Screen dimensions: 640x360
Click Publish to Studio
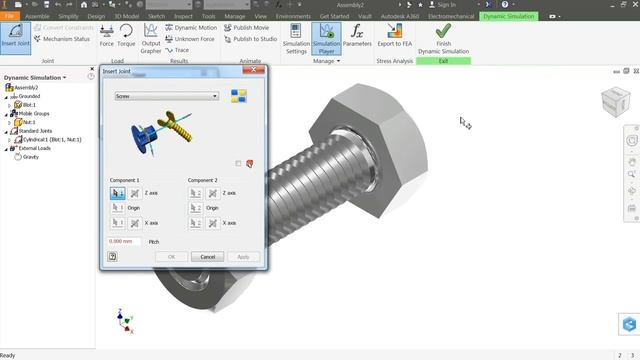coord(251,39)
